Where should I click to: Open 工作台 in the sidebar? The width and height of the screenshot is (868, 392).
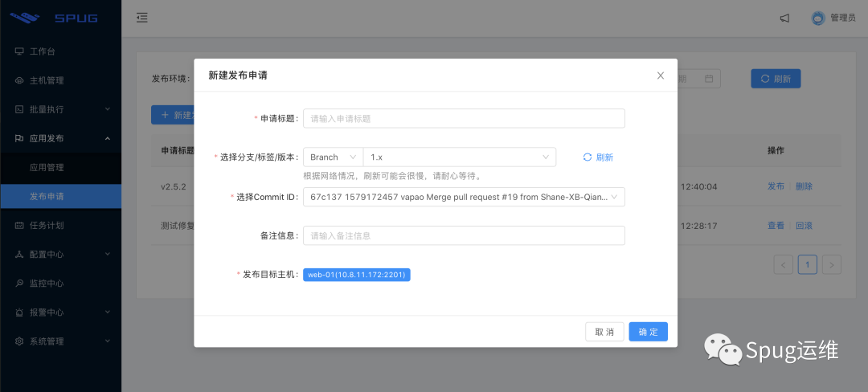pyautogui.click(x=61, y=51)
